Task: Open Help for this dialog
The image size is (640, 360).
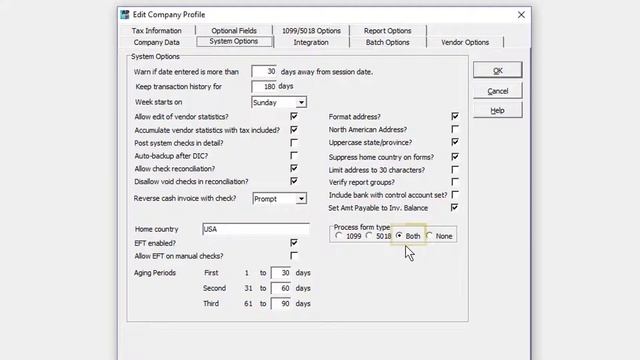Action: [x=498, y=111]
